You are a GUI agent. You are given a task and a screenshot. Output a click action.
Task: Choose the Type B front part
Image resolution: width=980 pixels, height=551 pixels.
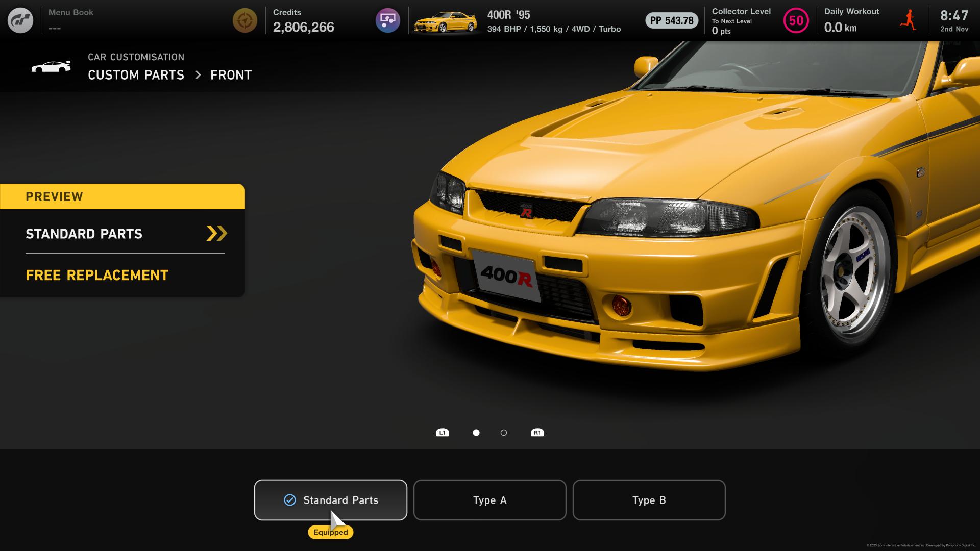click(649, 500)
